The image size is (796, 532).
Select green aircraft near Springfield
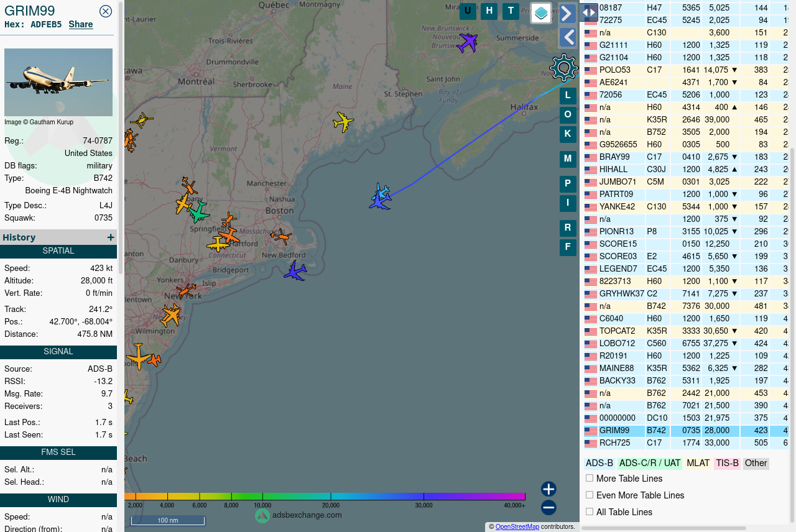[x=199, y=212]
